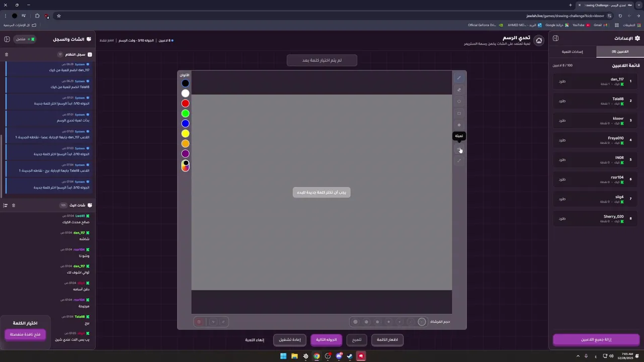Click the متصل connection status badge

25,39
